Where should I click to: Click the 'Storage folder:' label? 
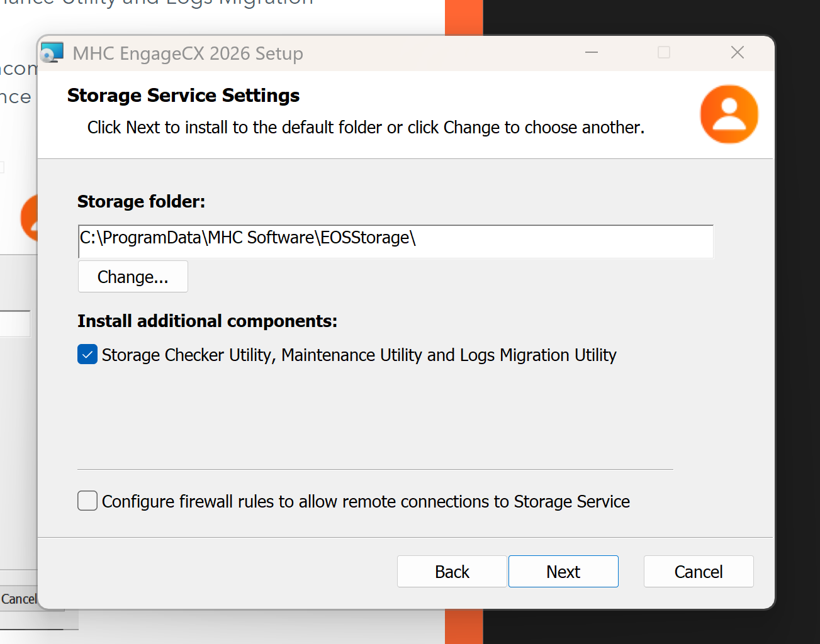[x=141, y=201]
